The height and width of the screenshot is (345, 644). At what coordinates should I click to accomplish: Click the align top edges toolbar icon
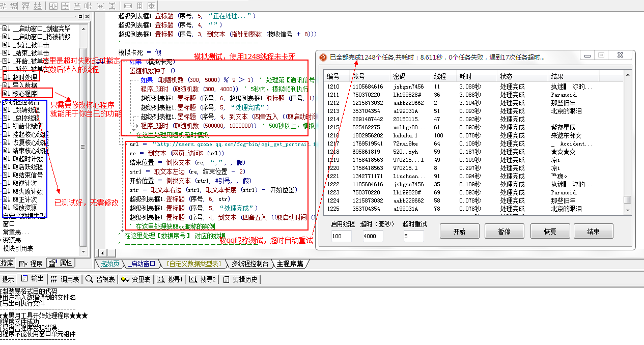pyautogui.click(x=26, y=6)
